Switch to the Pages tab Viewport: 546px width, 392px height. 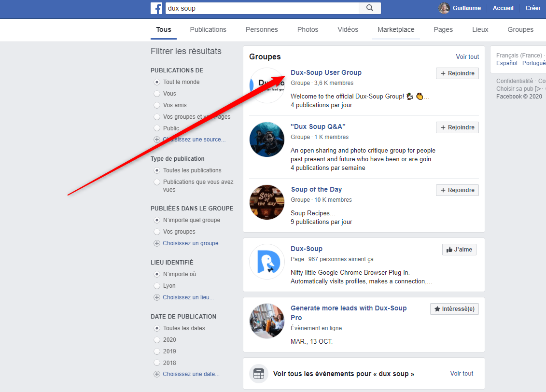coord(443,29)
